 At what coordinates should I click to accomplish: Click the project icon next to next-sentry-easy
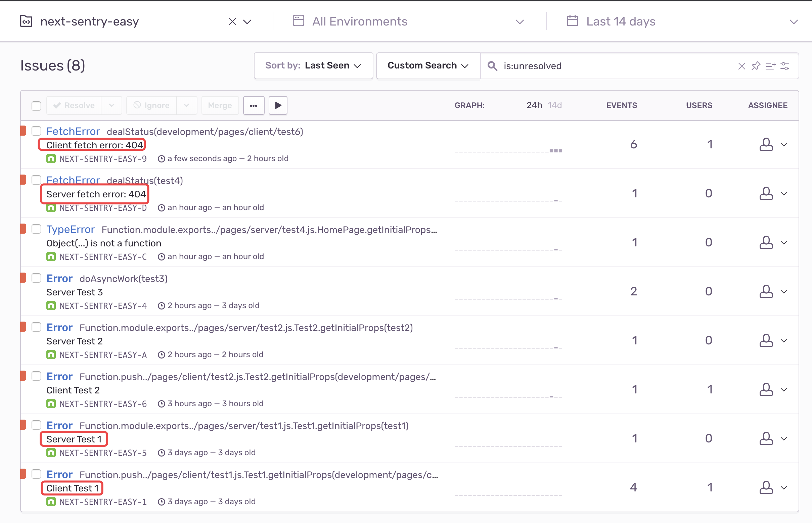coord(26,21)
